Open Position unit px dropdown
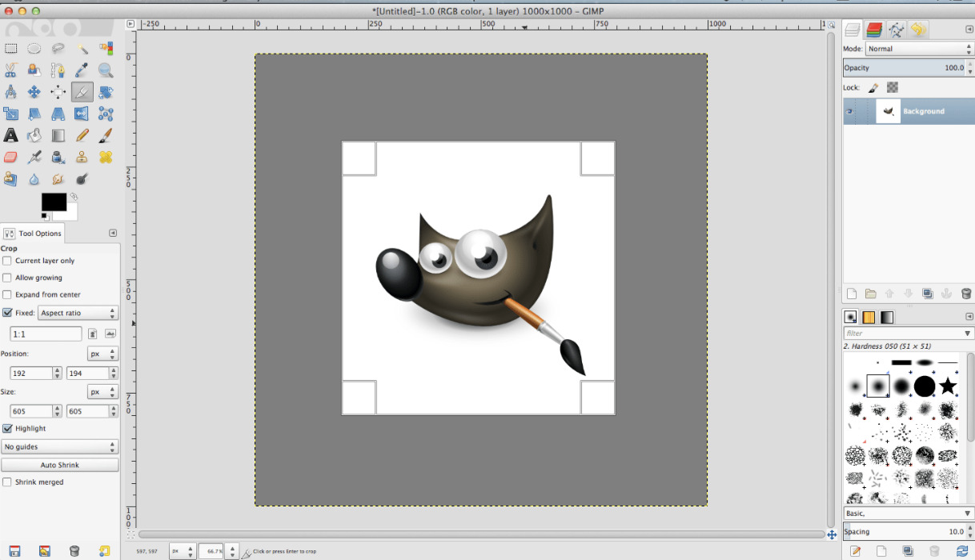 click(x=102, y=354)
